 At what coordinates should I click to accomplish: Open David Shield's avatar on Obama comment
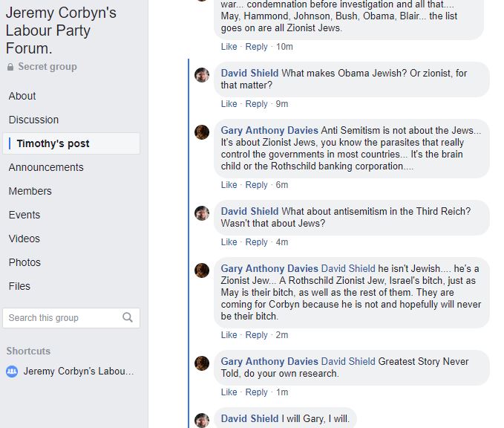202,74
